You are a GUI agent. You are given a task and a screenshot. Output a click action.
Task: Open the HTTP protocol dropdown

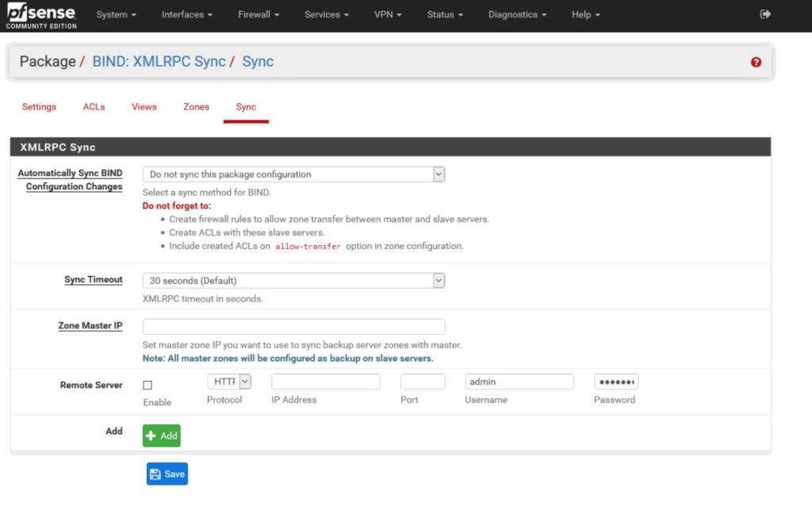[229, 382]
